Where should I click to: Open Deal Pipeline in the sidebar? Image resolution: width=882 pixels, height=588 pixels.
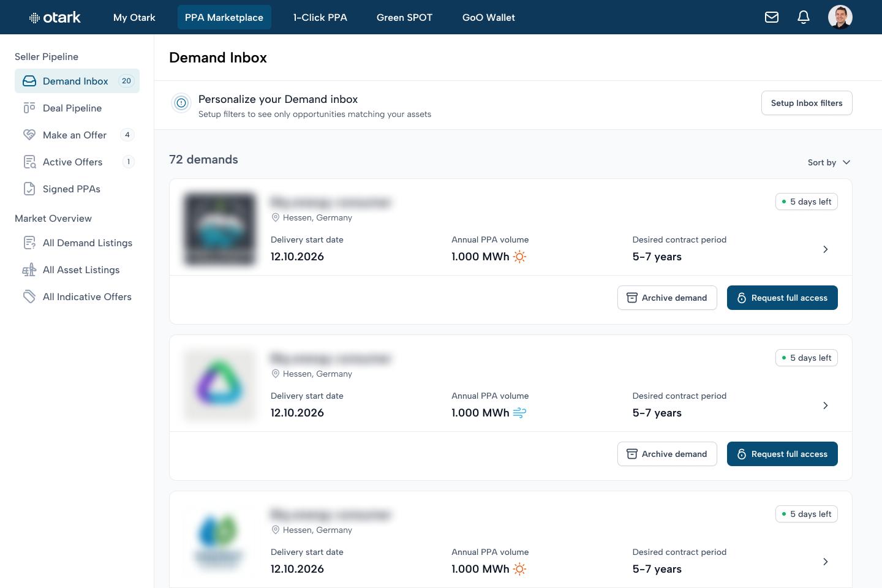coord(77,108)
